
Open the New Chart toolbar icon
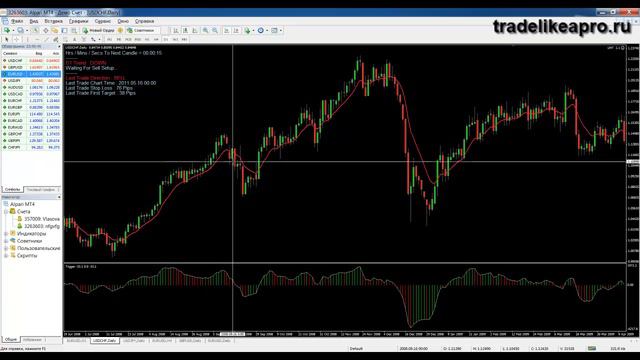pyautogui.click(x=7, y=30)
